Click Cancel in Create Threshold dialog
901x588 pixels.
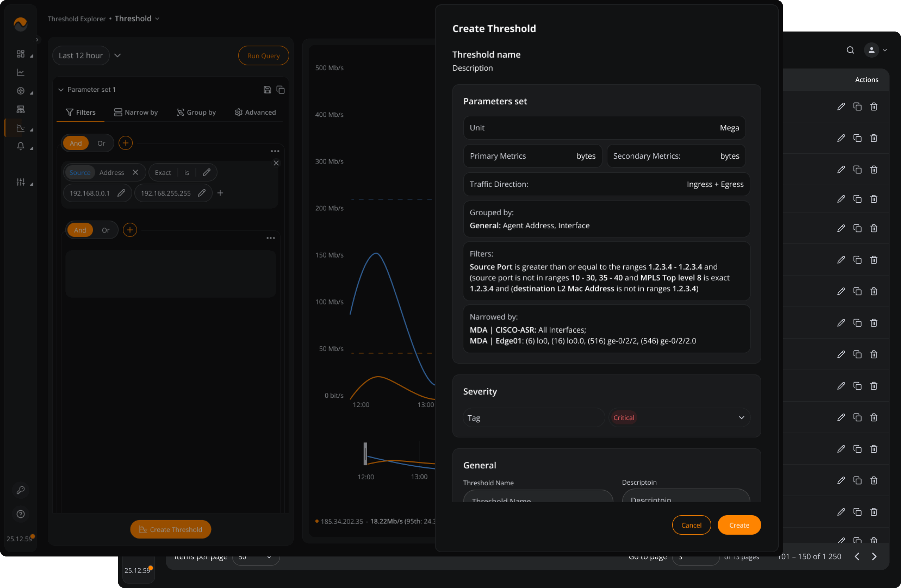click(x=691, y=525)
